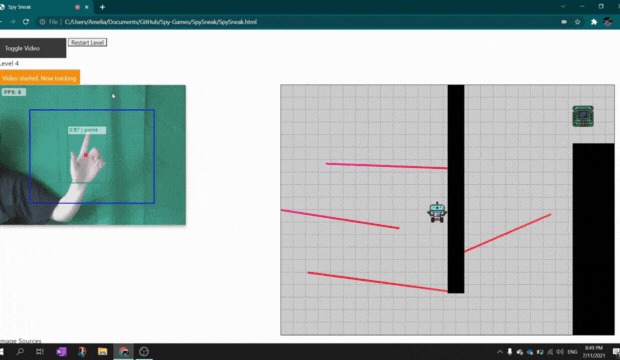Screen dimensions: 620x360
Task: Open the notification center icon
Action: (x=616, y=352)
